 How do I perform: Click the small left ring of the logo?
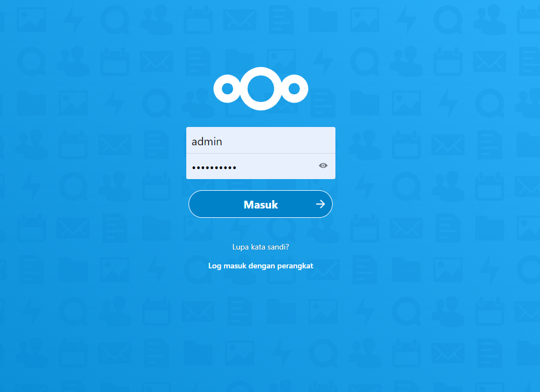point(227,89)
